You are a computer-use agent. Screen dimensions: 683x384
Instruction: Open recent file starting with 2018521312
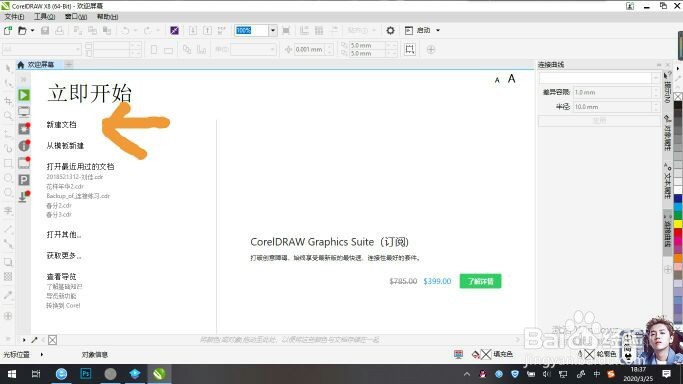pos(74,177)
